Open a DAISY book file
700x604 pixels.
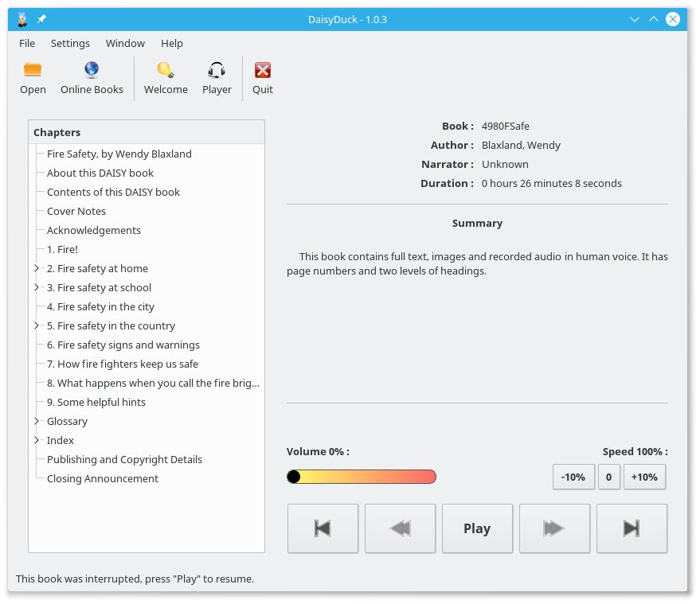(32, 76)
